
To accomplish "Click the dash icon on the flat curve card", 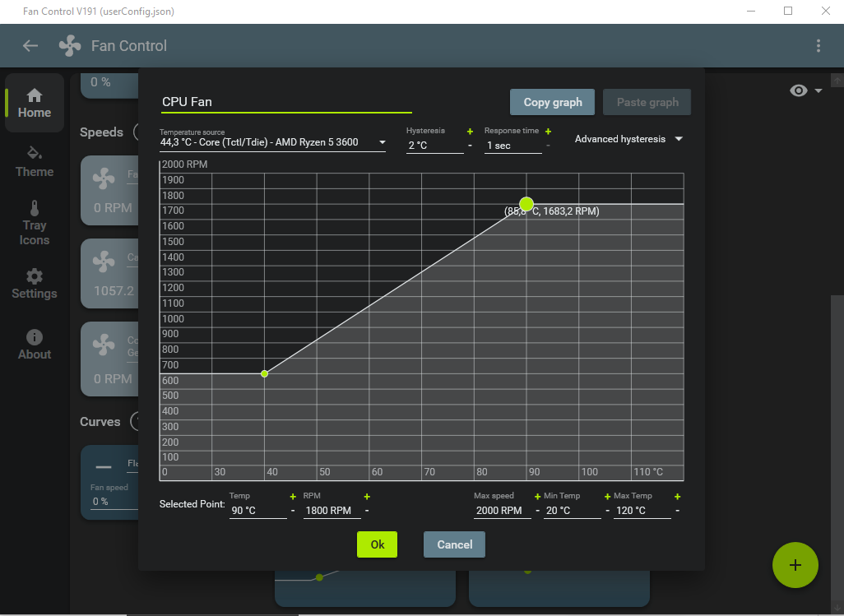I will point(104,467).
